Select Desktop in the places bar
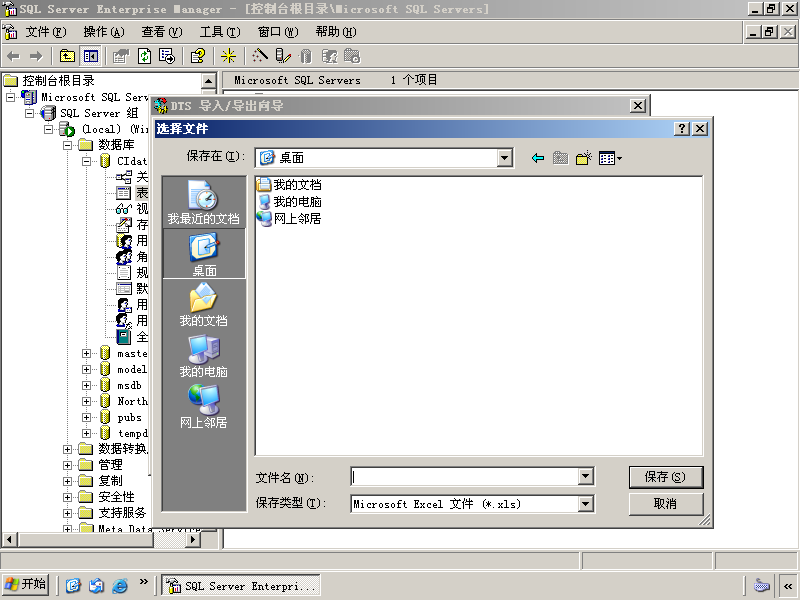Viewport: 800px width, 600px height. (x=204, y=254)
